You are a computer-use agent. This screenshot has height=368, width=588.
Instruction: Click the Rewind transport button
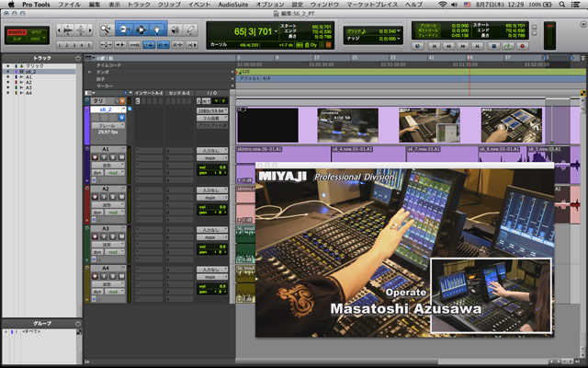pos(448,46)
